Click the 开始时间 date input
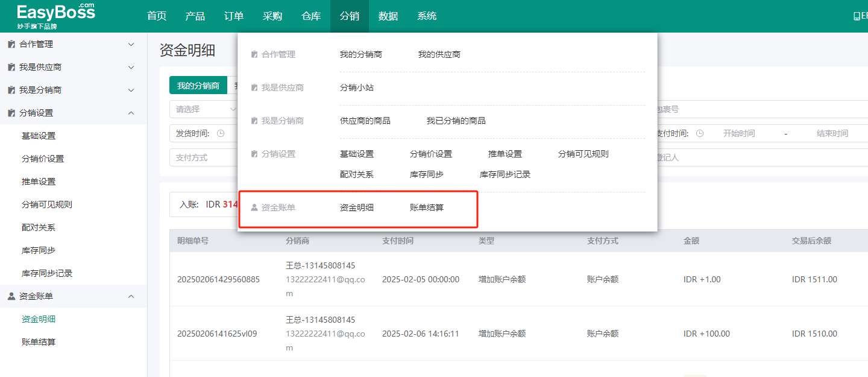Screen dimensions: 868x377 (738, 133)
